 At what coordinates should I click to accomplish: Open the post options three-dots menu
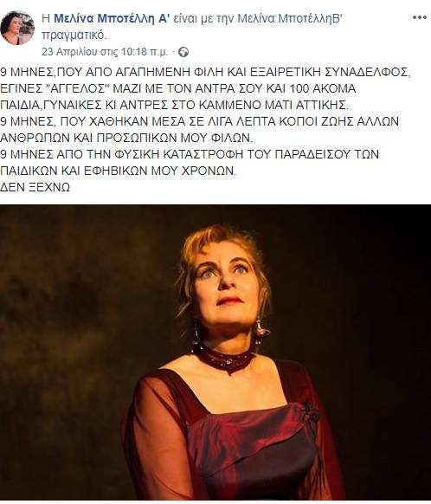pyautogui.click(x=420, y=17)
